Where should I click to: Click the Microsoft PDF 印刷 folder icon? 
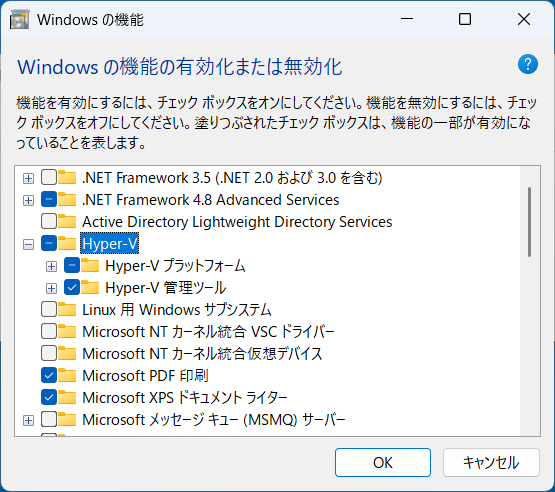[67, 375]
